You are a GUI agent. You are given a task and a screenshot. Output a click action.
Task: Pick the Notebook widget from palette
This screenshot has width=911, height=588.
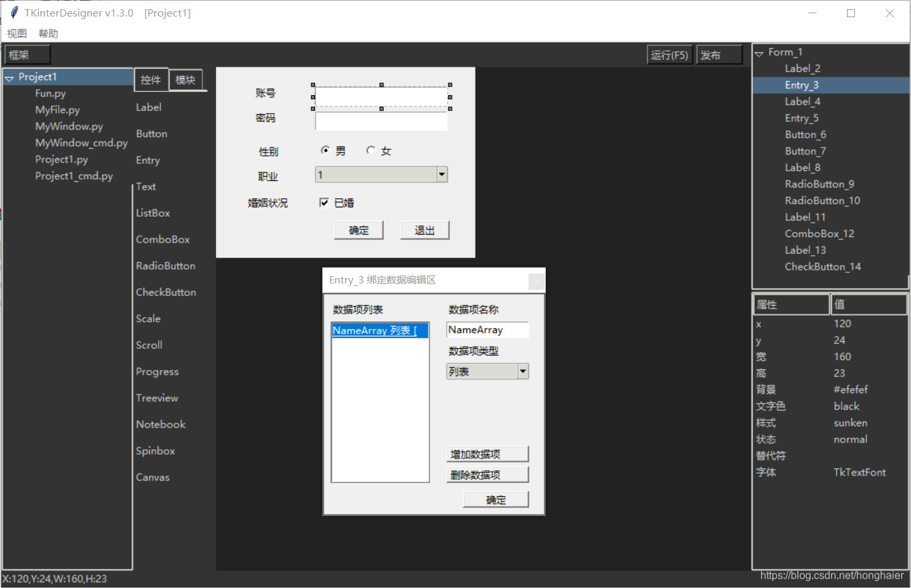coord(161,424)
